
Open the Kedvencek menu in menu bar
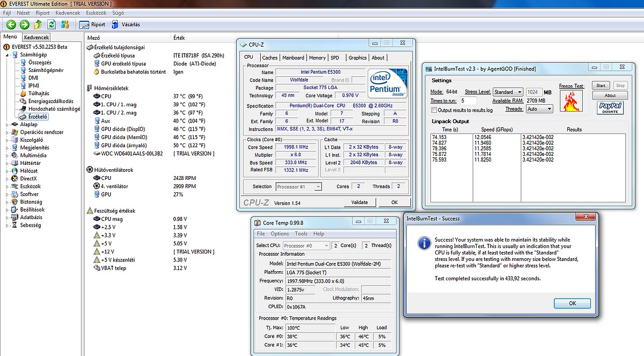pos(68,12)
